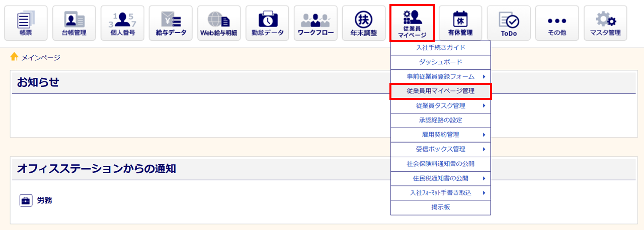
Task: Select 承認経路の設定 menu item
Action: tap(441, 121)
